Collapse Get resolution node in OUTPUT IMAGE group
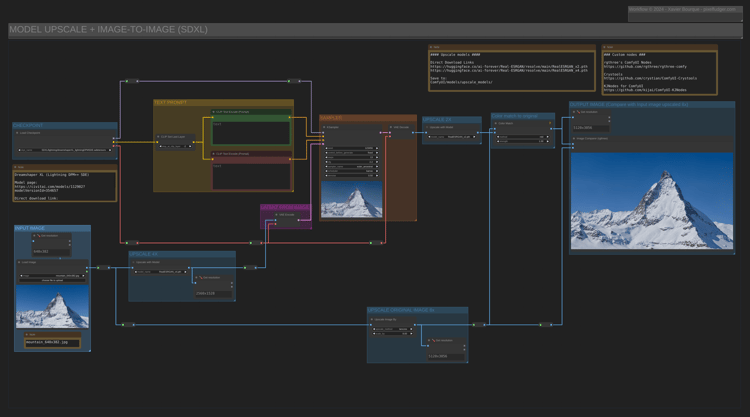 point(574,112)
